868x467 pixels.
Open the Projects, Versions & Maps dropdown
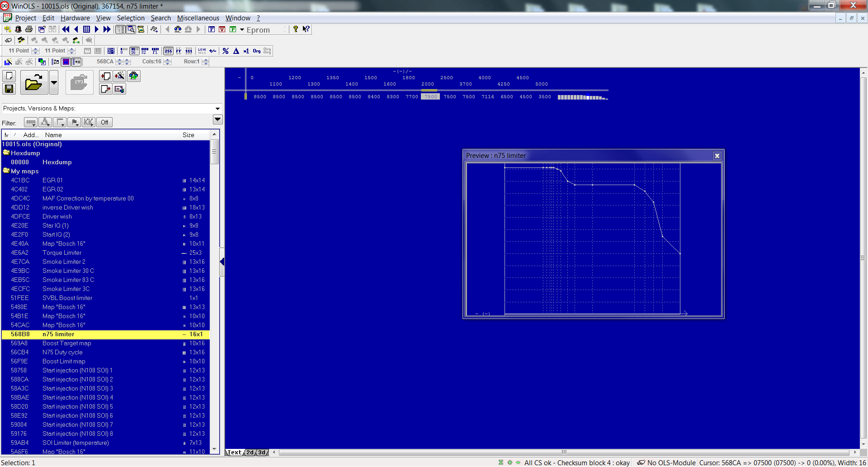217,109
